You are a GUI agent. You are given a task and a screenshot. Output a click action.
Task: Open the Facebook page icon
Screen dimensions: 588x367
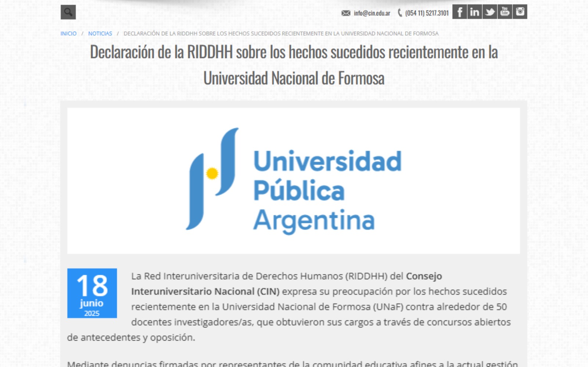coord(459,12)
